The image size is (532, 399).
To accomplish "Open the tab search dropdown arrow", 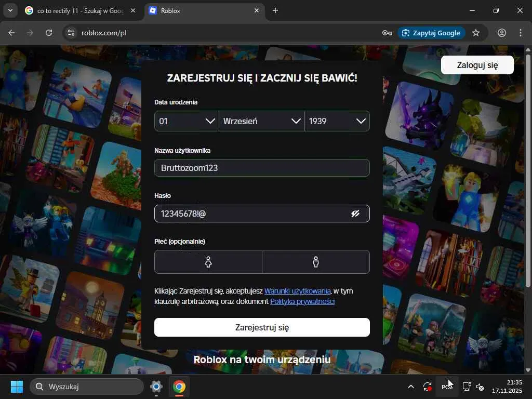I will (x=10, y=10).
